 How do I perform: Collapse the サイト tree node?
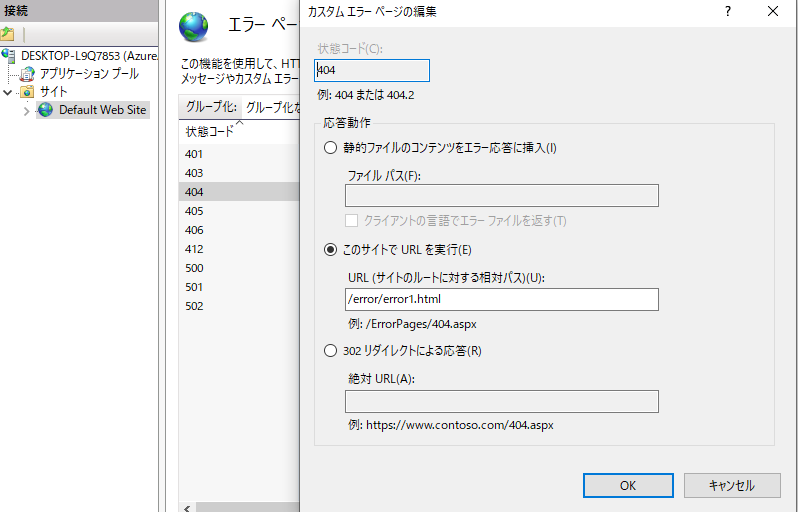pos(8,93)
